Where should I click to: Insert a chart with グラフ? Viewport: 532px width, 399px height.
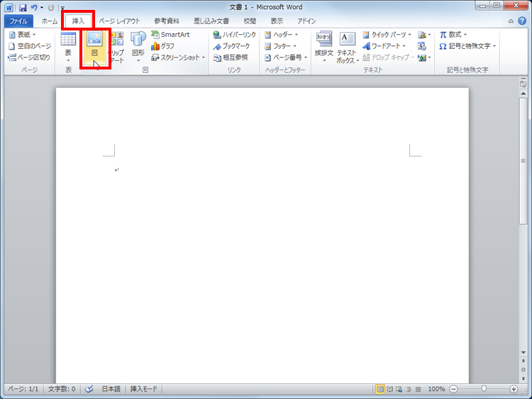click(163, 46)
